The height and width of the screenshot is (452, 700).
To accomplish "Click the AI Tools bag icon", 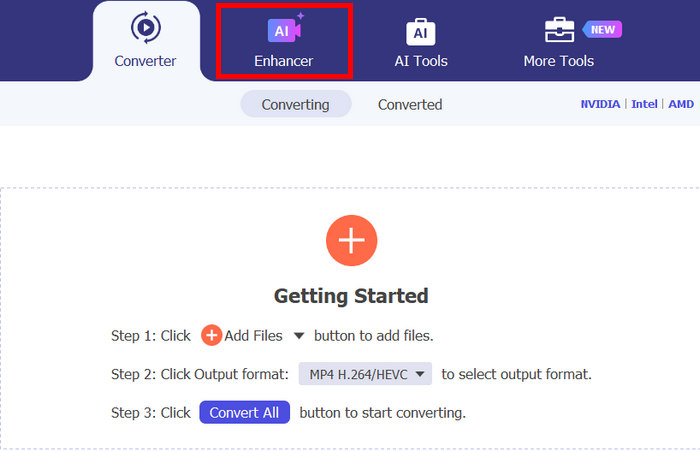I will click(421, 32).
